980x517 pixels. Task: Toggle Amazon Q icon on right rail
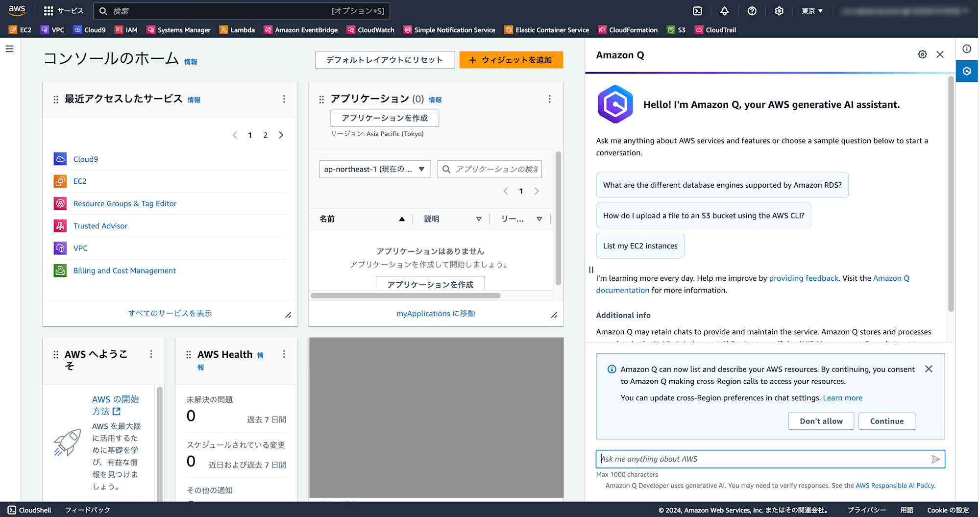[967, 71]
